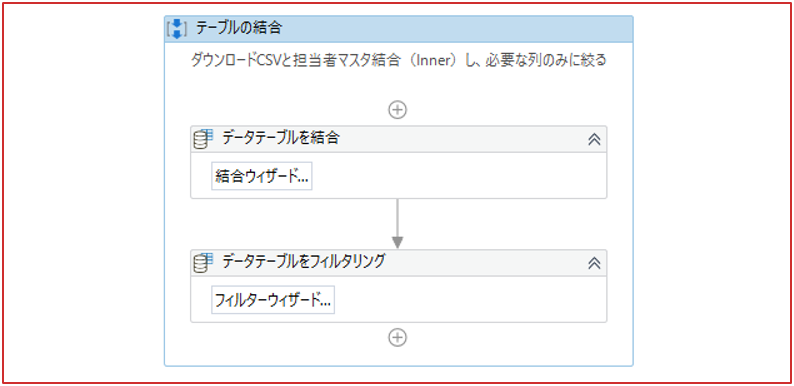Click empty body area right of 結合ウィザード button

coord(456,176)
